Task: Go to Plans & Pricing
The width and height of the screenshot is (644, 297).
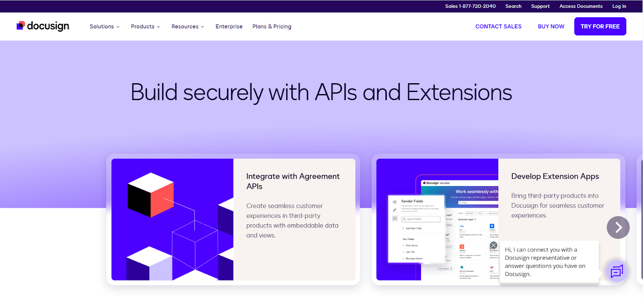Action: tap(272, 27)
